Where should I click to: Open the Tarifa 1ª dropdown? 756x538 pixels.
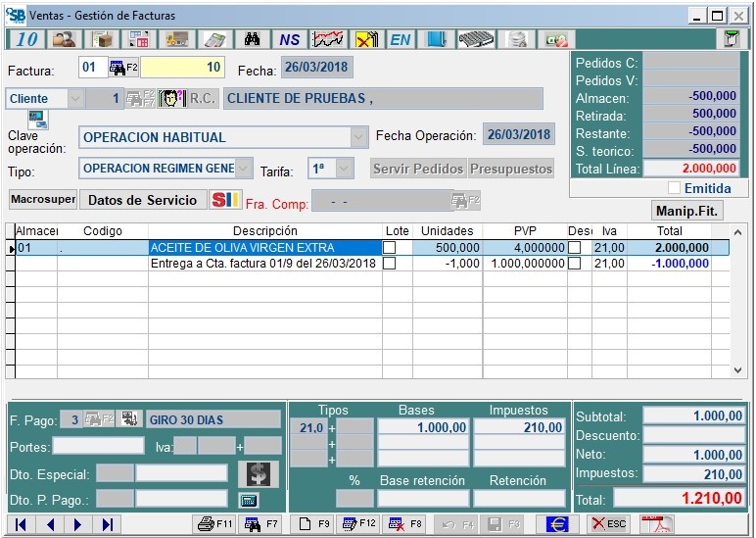coord(344,169)
